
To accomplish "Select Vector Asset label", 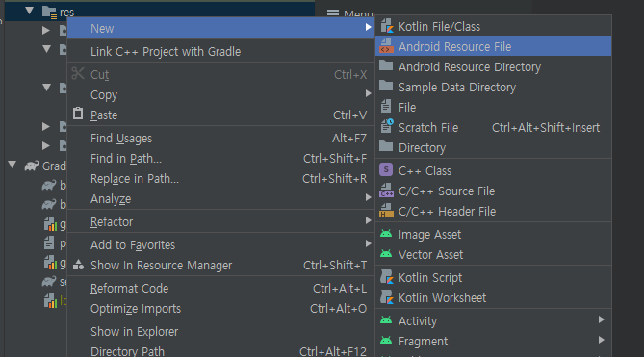I will (430, 254).
